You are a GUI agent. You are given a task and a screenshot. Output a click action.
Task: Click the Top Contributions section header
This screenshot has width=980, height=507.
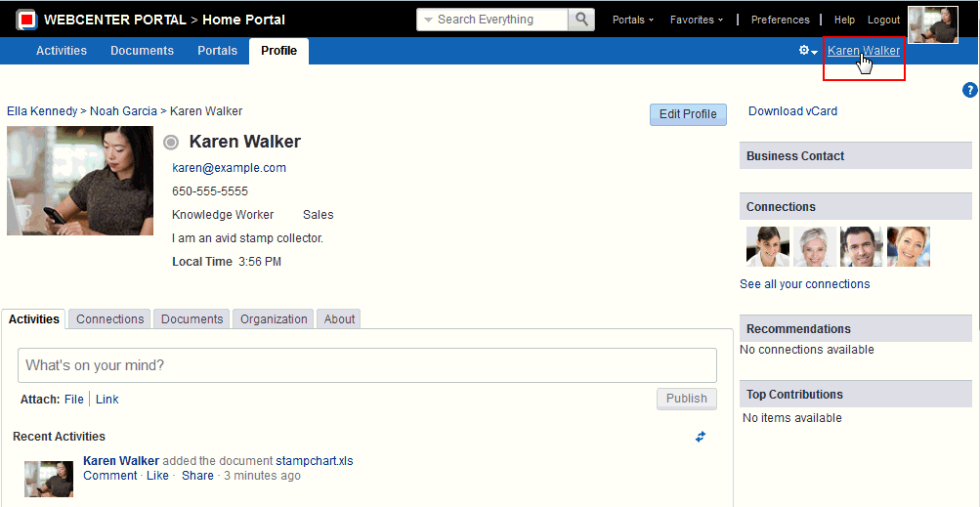point(856,394)
